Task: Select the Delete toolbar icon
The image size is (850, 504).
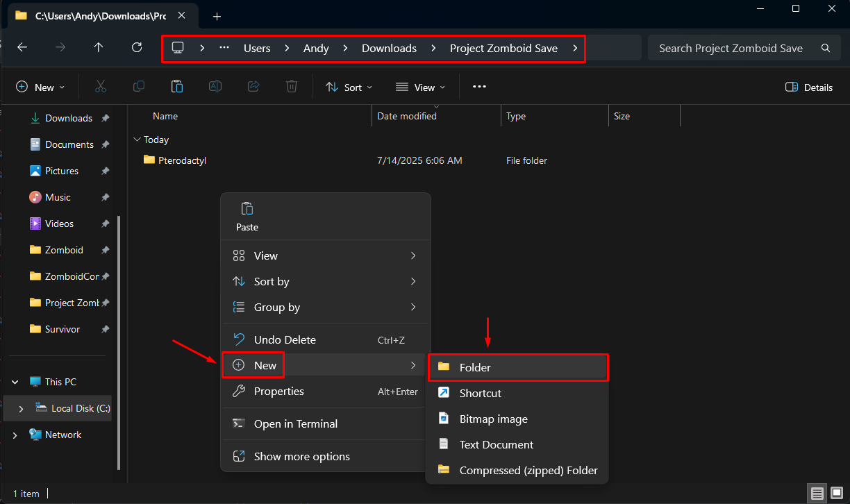Action: tap(291, 86)
